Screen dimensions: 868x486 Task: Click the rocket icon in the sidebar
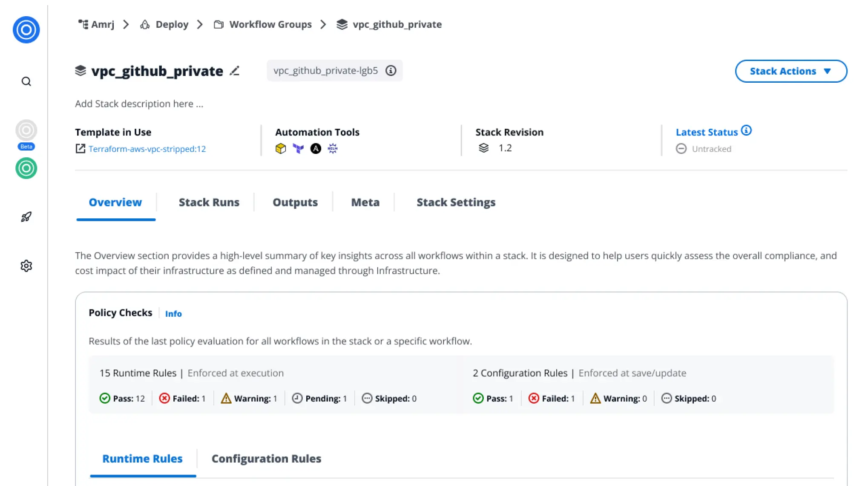click(x=26, y=217)
